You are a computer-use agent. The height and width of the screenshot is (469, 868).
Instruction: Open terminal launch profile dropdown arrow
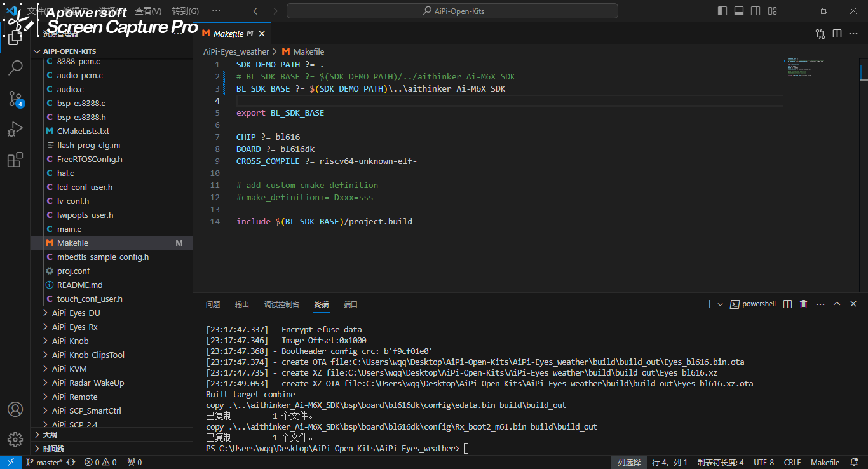pyautogui.click(x=720, y=304)
